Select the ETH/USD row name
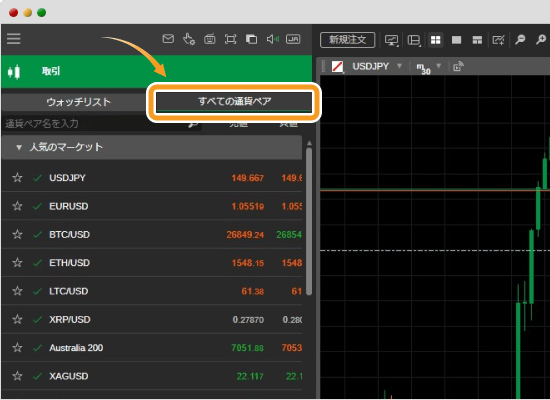 point(69,263)
